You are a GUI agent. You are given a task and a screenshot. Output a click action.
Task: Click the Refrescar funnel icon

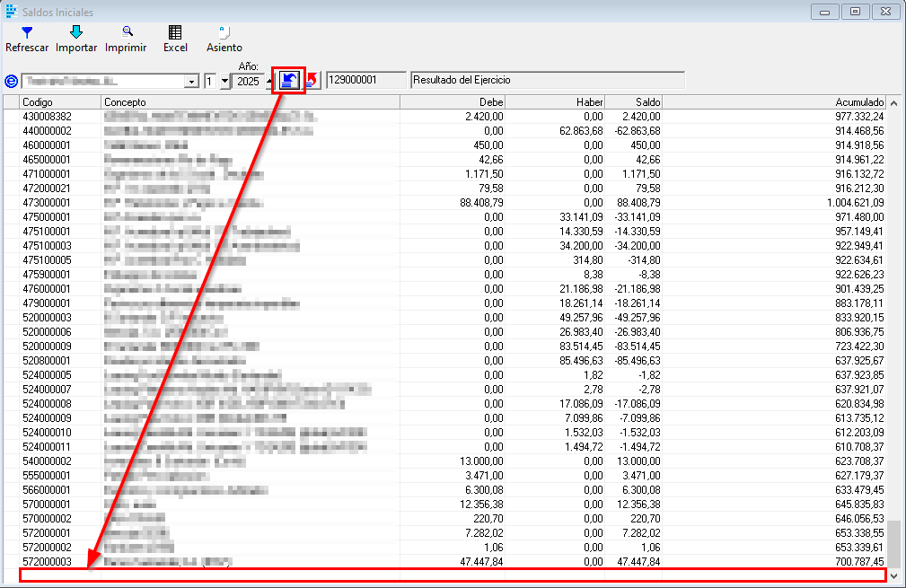point(26,32)
